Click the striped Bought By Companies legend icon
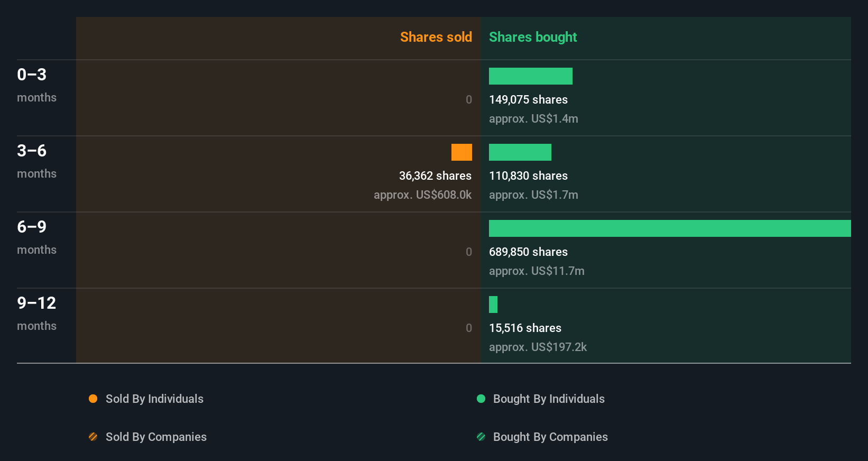The width and height of the screenshot is (868, 461). click(481, 437)
